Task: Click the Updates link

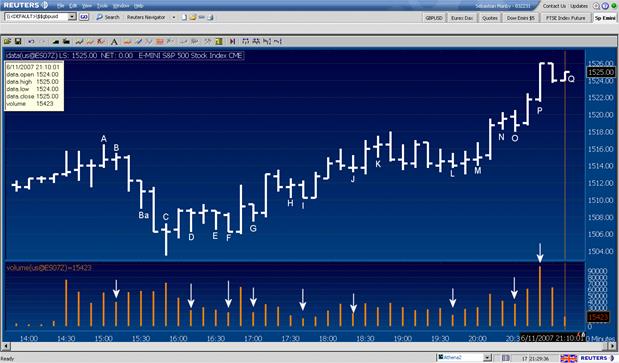Action: (579, 6)
